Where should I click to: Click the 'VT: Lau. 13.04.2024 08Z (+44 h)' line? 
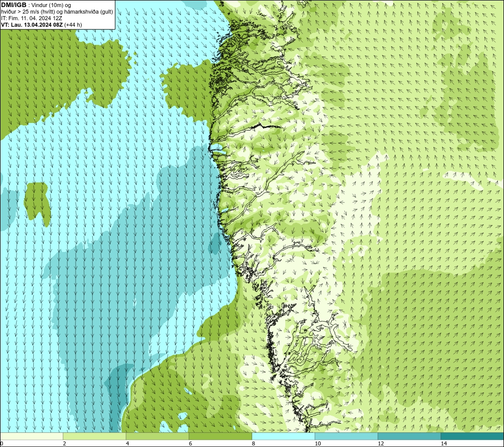(x=41, y=25)
